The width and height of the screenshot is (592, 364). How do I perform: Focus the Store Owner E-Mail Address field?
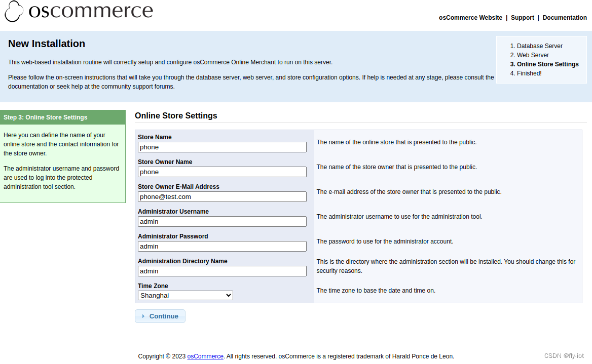(x=222, y=197)
